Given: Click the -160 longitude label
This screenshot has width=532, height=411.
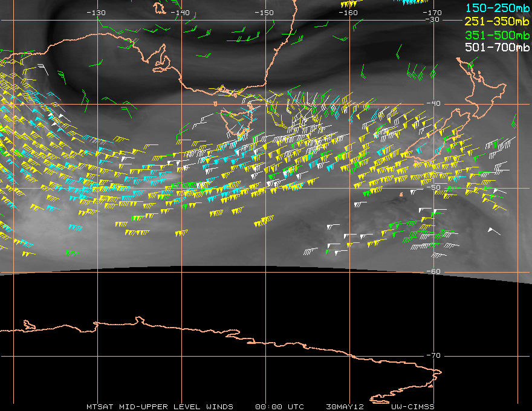Looking at the screenshot, I should [x=348, y=13].
